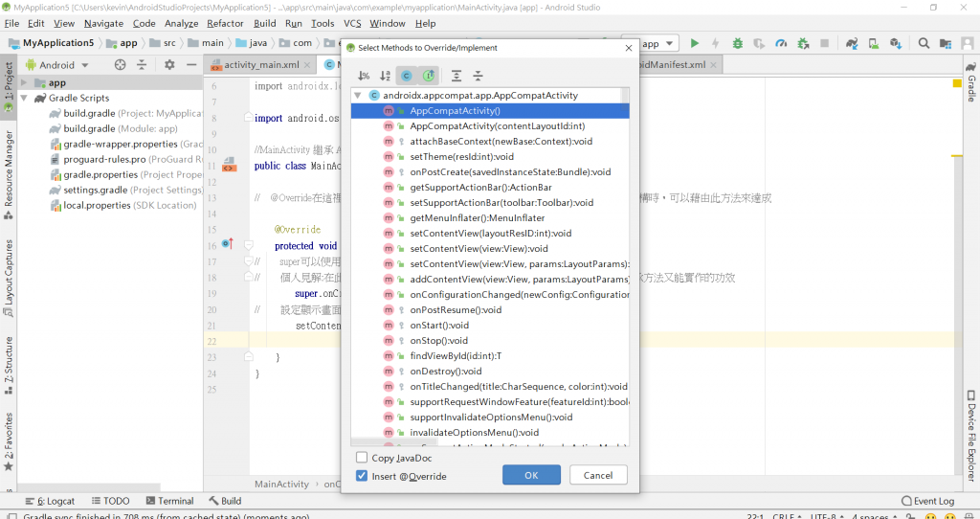Click the OK button in dialog
The height and width of the screenshot is (519, 980).
(531, 475)
